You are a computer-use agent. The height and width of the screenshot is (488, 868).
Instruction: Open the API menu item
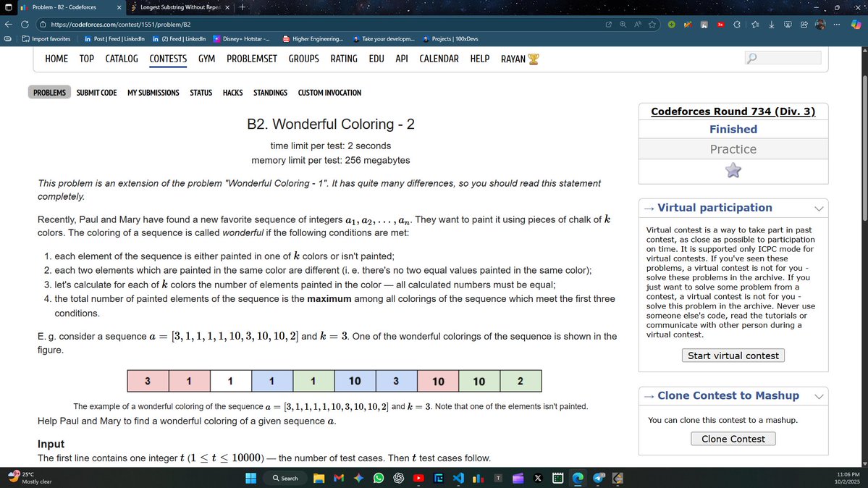[x=402, y=59]
